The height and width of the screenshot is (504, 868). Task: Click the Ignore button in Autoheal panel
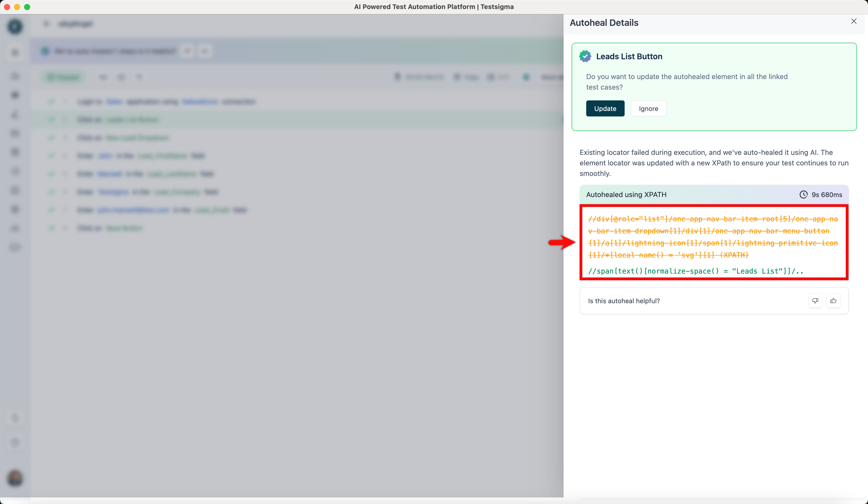[648, 108]
